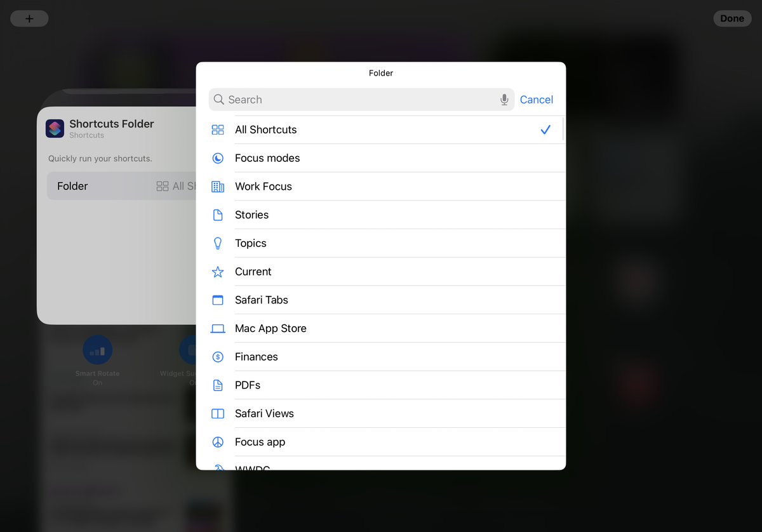Select the Finances dollar icon
This screenshot has height=532, width=762.
coord(218,356)
